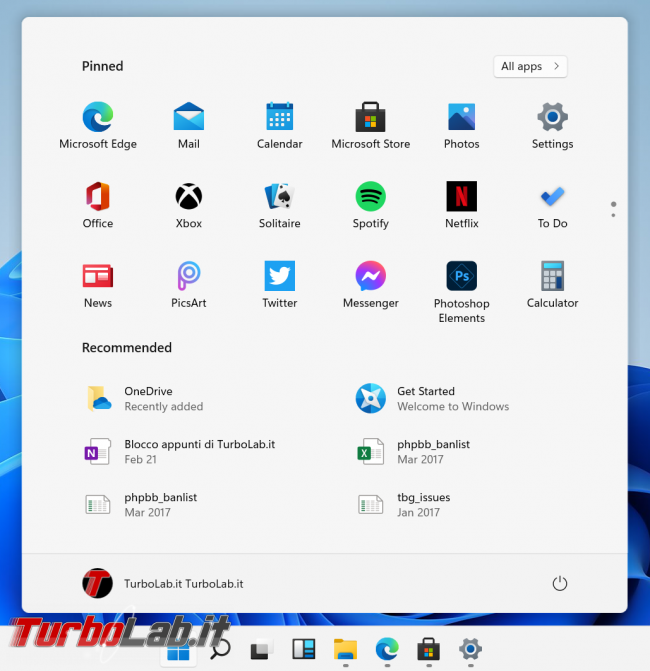Click the taskbar Search icon
The image size is (650, 671).
(220, 649)
